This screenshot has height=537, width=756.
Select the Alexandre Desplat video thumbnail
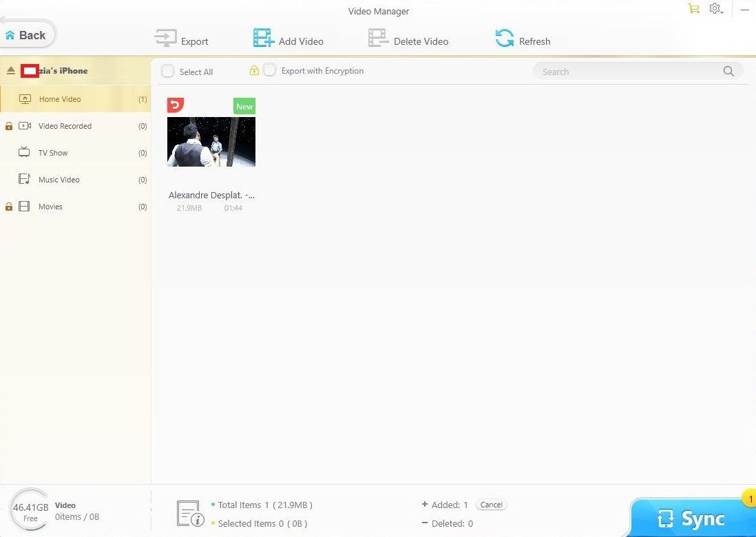[x=211, y=142]
